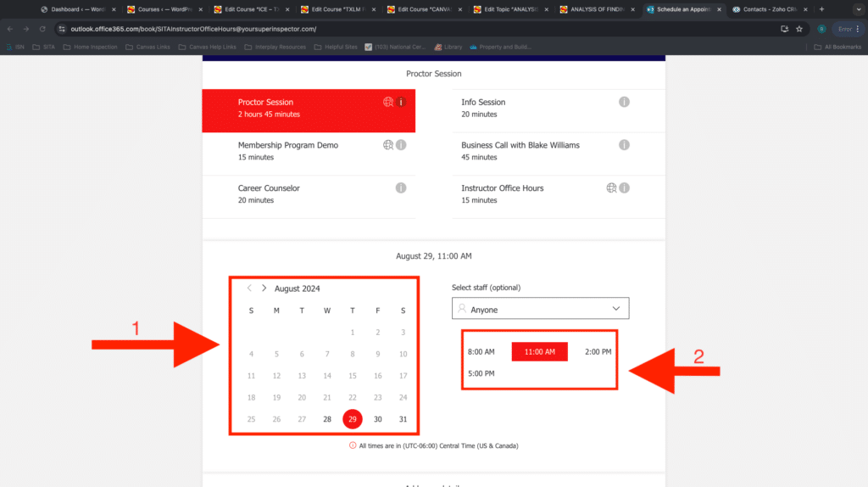Image resolution: width=868 pixels, height=487 pixels.
Task: Open info icon for Business Call with Blake Williams
Action: [x=624, y=145]
